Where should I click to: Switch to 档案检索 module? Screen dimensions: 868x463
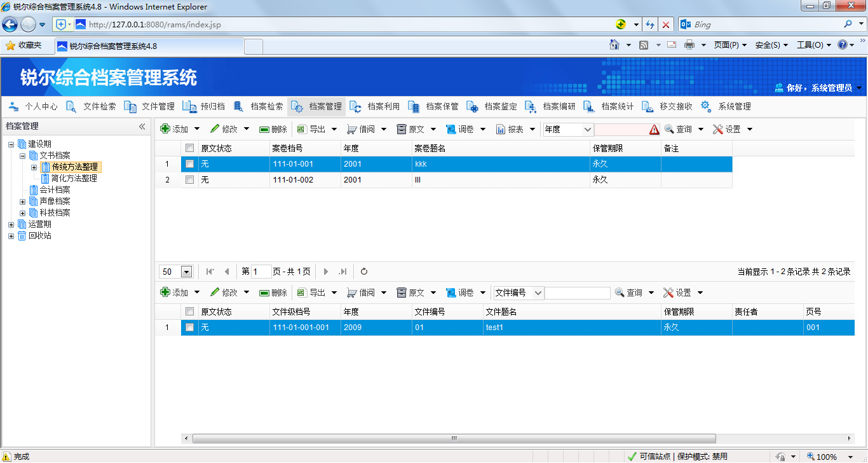pos(259,107)
